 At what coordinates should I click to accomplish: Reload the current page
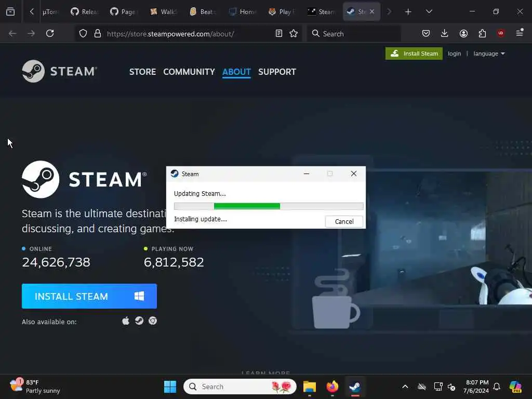[x=50, y=33]
